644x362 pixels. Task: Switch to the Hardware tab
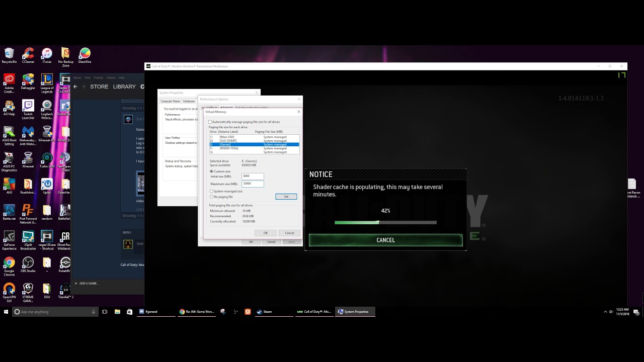pos(189,101)
